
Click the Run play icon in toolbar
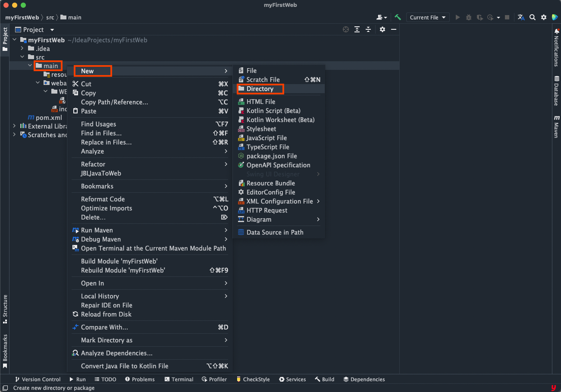coord(458,17)
